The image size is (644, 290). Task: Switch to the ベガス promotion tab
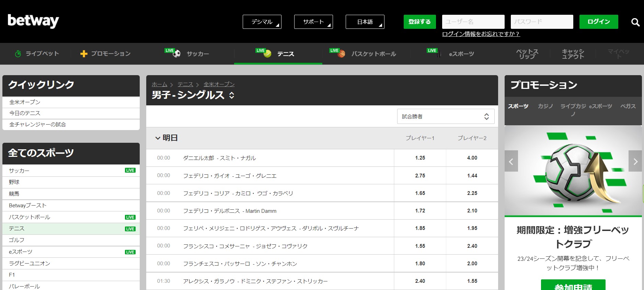(628, 106)
